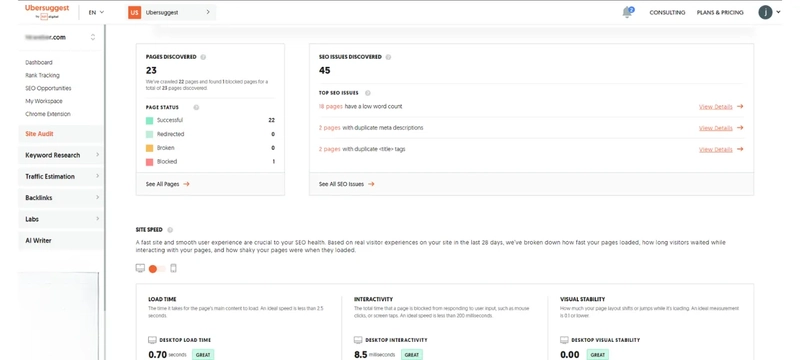Viewport: 800px width, 360px height.
Task: View Details for duplicate title tags
Action: click(715, 149)
